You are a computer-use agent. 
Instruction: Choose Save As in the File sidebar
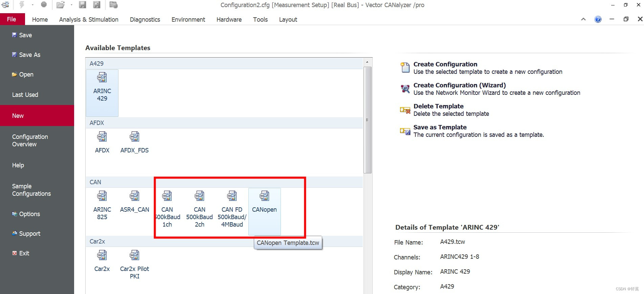click(x=26, y=55)
